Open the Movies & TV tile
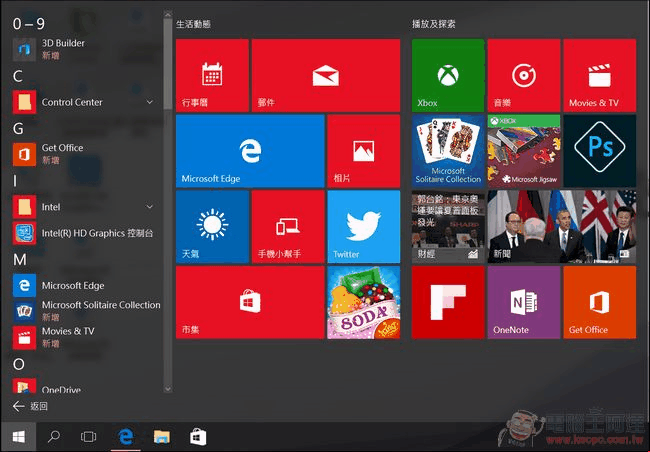 (599, 75)
